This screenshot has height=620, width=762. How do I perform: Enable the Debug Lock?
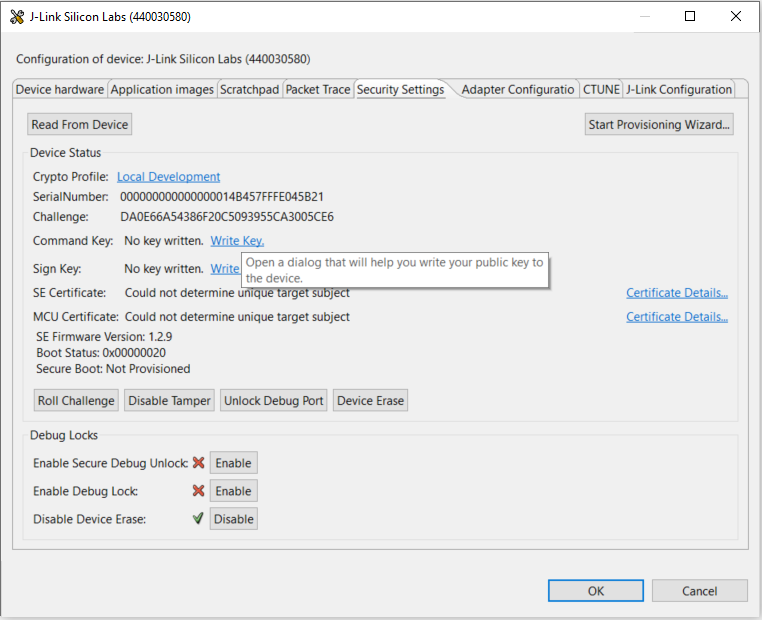(233, 491)
